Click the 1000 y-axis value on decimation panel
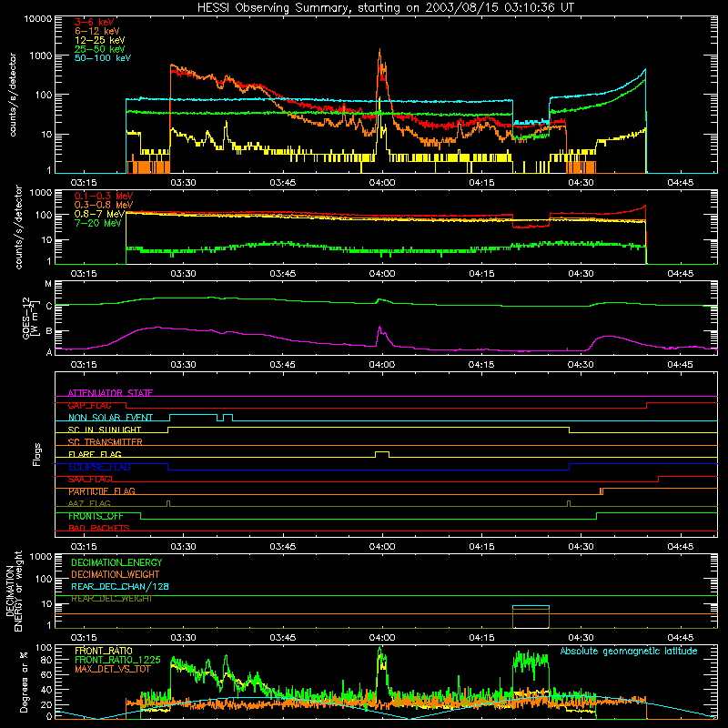The height and width of the screenshot is (728, 728). coord(39,556)
